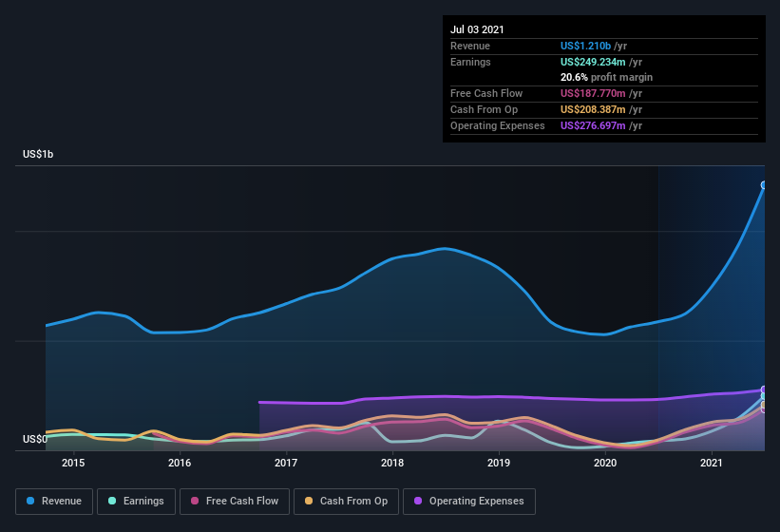Click the Revenue label in tooltip

[470, 46]
